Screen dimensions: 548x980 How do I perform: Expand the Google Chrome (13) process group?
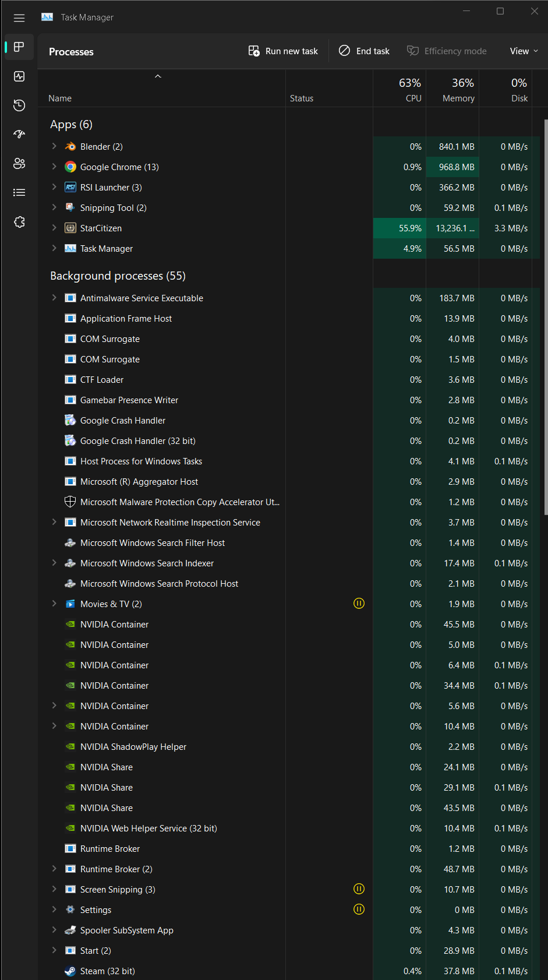coord(54,167)
